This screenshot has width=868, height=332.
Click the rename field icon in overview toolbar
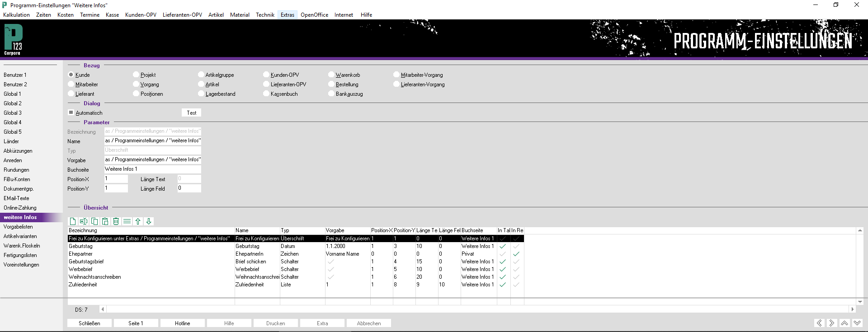click(84, 221)
